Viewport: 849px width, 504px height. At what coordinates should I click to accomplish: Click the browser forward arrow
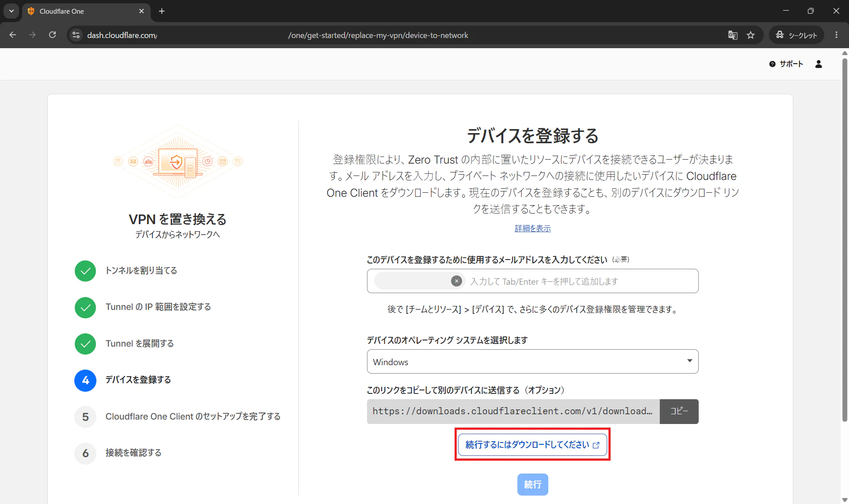pos(32,35)
